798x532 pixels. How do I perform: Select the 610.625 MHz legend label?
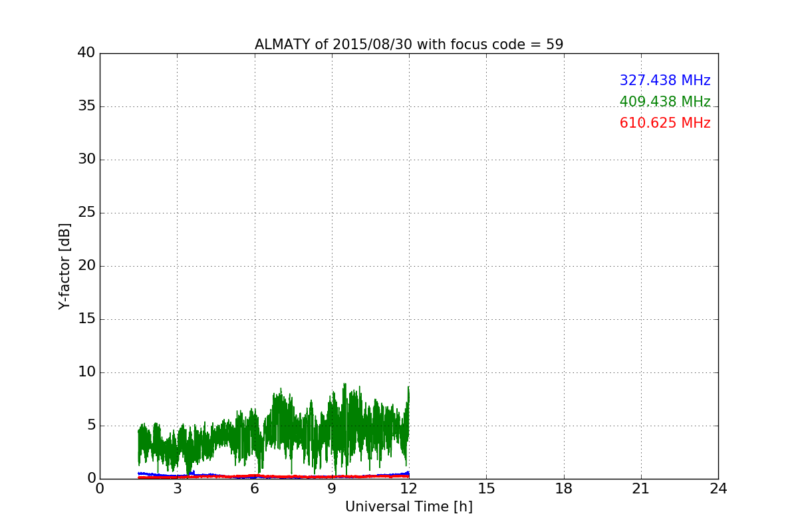tap(665, 123)
